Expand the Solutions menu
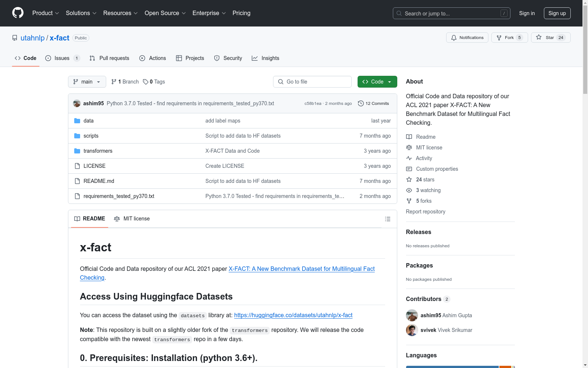 [x=81, y=13]
